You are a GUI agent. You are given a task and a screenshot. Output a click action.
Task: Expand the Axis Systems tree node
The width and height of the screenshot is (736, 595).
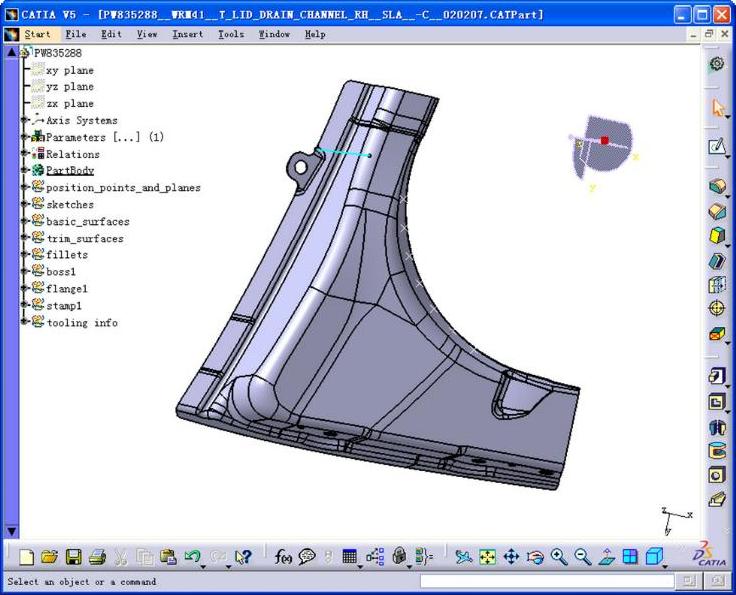[x=24, y=121]
